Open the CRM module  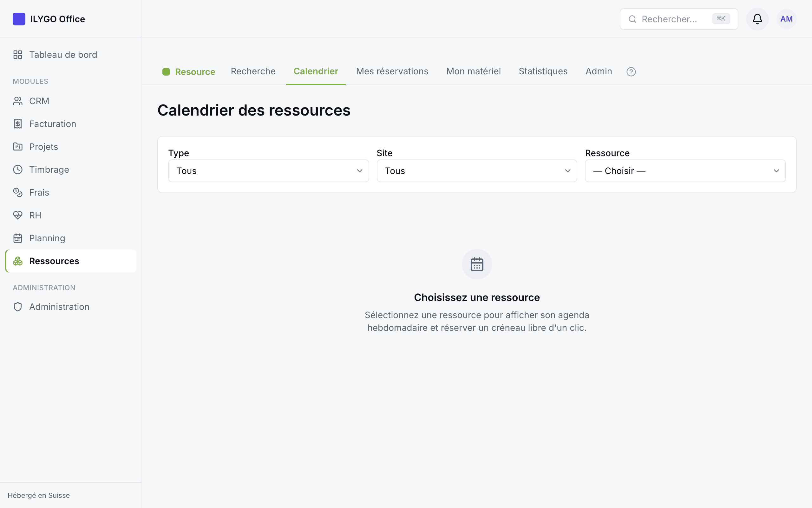[x=71, y=101]
